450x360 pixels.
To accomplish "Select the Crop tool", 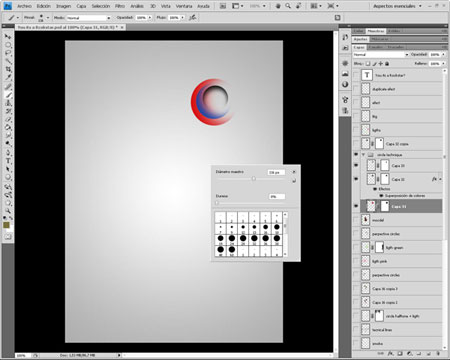I will tap(8, 69).
